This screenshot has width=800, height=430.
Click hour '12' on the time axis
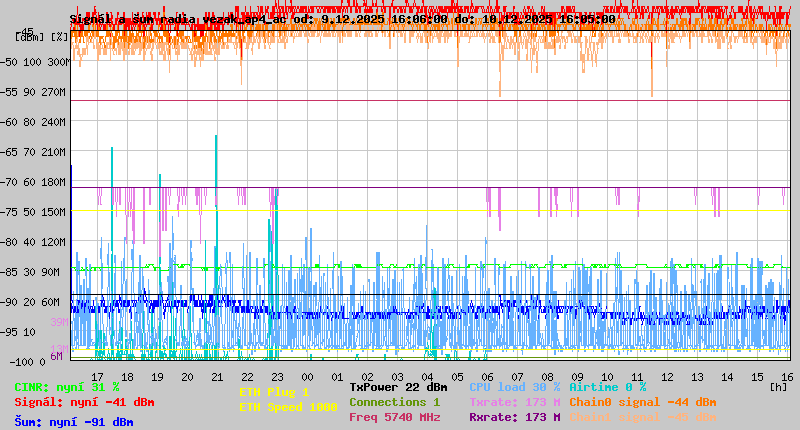(667, 377)
